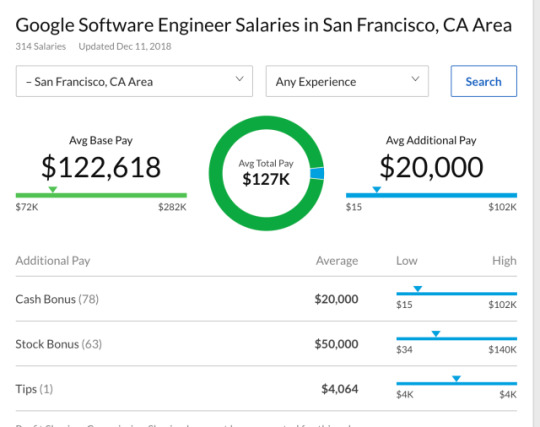The image size is (540, 427).
Task: Click the Stock Bonus low-high range bar
Action: click(457, 339)
